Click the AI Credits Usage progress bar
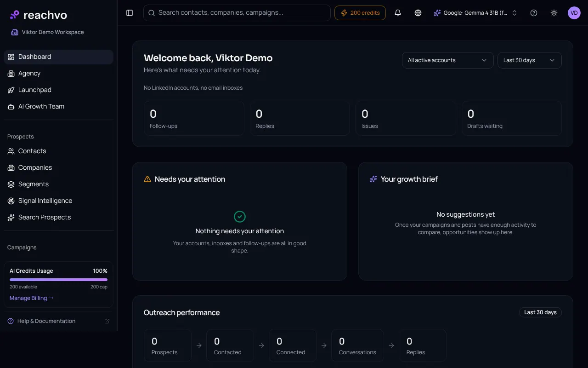This screenshot has height=368, width=588. point(58,279)
